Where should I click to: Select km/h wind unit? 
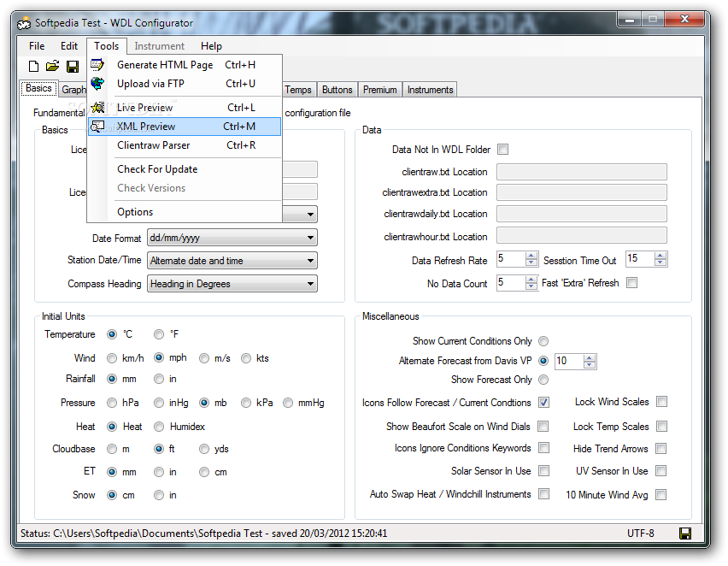coord(111,358)
